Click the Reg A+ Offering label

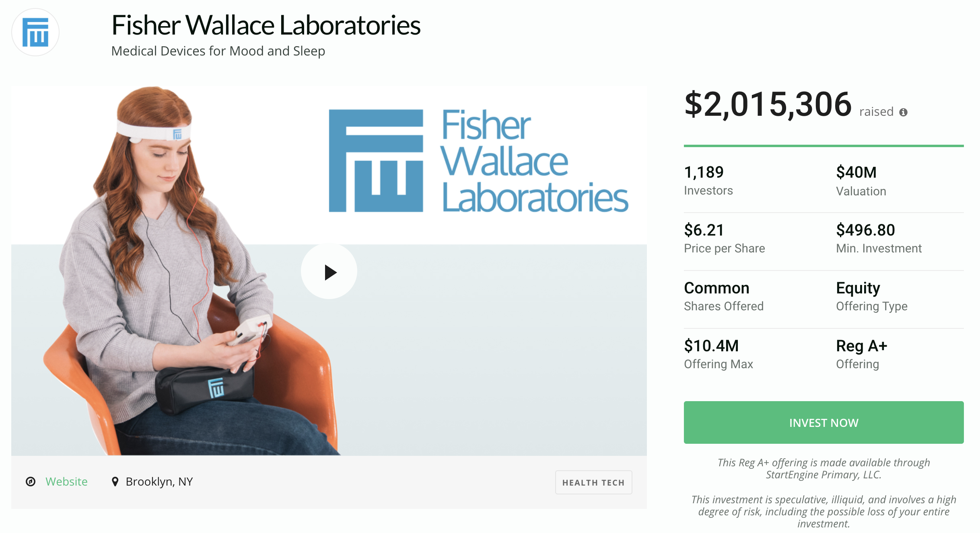(x=862, y=354)
